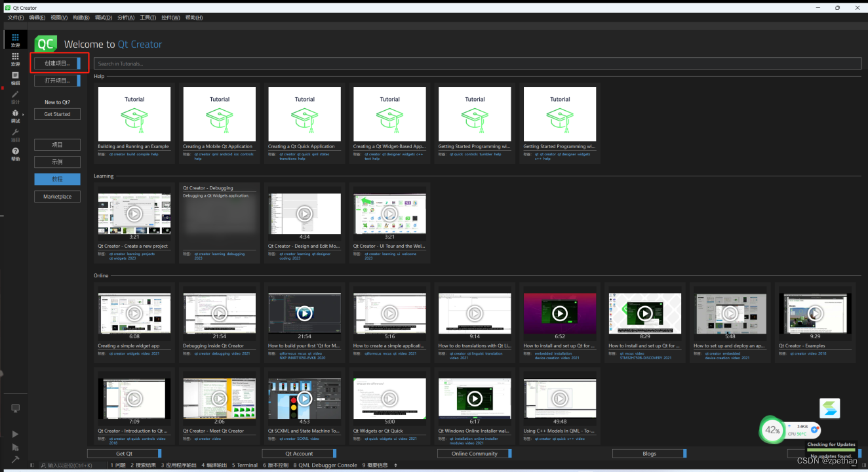Viewport: 868px width, 472px height.
Task: Open the 构建(B) menu
Action: pos(81,18)
